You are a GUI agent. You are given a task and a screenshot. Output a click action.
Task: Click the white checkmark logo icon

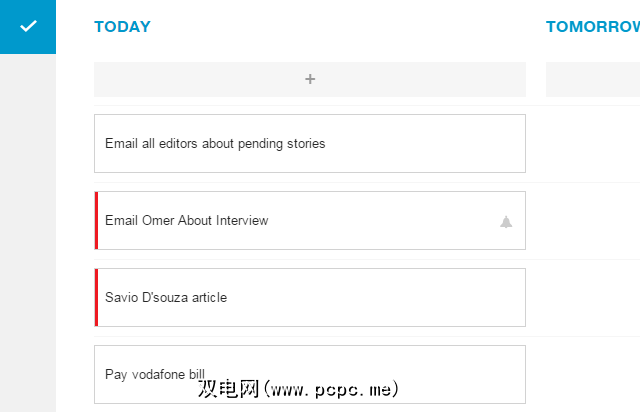click(28, 26)
